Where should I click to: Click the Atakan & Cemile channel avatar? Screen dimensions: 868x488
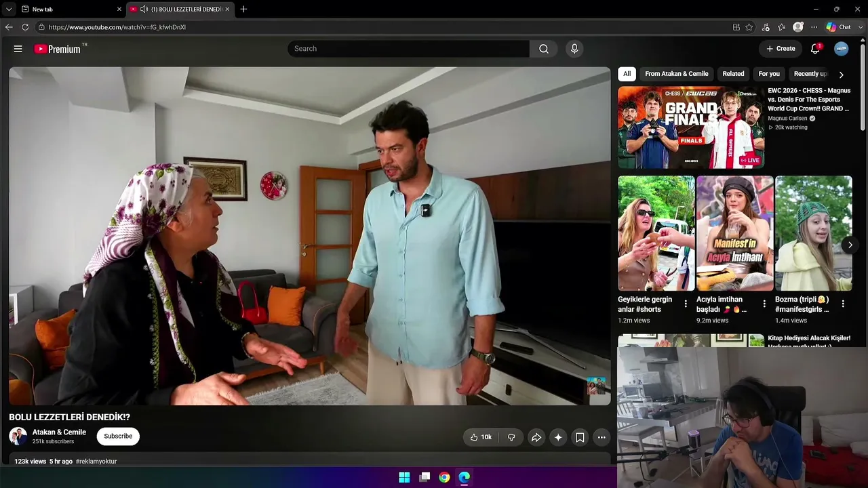click(18, 436)
